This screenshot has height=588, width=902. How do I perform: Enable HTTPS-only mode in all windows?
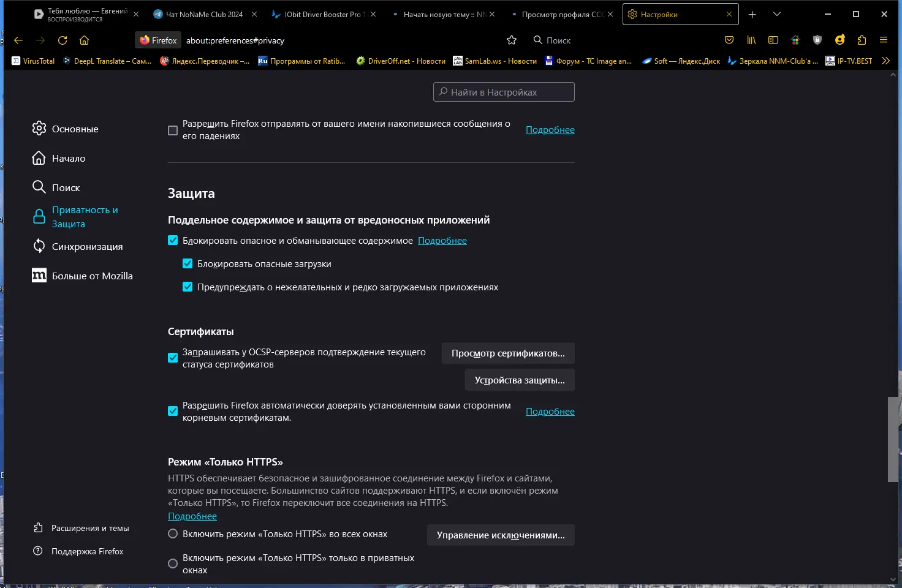[x=172, y=533]
